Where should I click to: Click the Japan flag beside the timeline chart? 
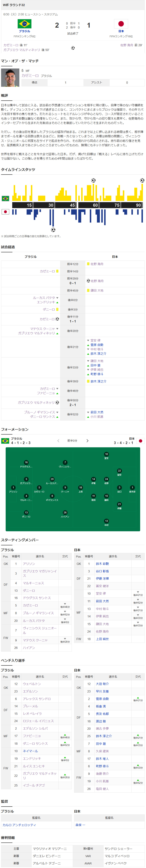tap(5, 212)
